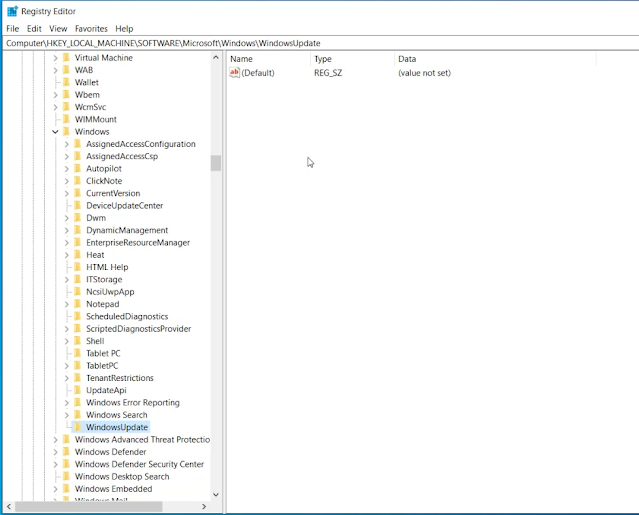Select the Windows Embedded key
The width and height of the screenshot is (639, 515).
113,489
